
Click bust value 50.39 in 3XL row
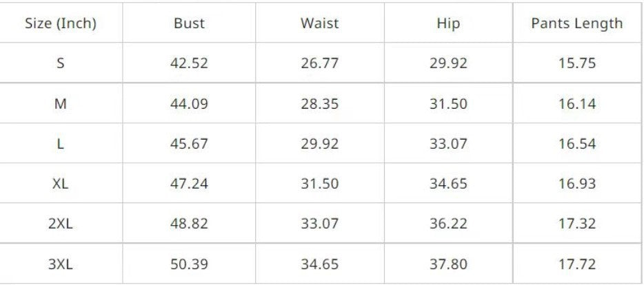pos(189,264)
